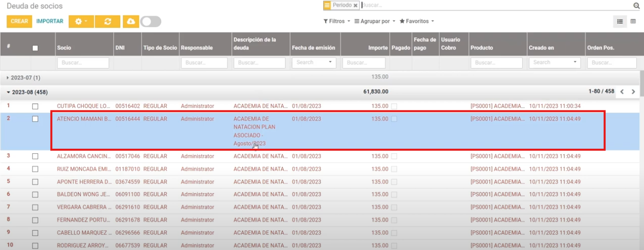The height and width of the screenshot is (250, 644).
Task: Go to next page arrow
Action: (x=633, y=92)
